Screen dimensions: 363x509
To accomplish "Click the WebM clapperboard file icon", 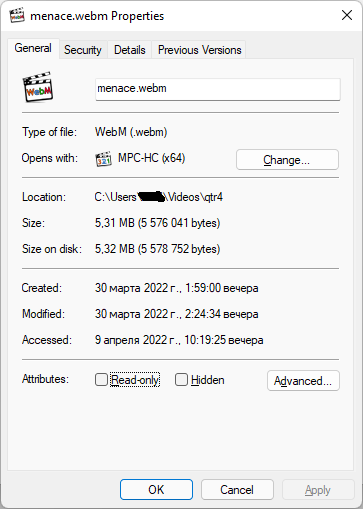I will coord(38,87).
